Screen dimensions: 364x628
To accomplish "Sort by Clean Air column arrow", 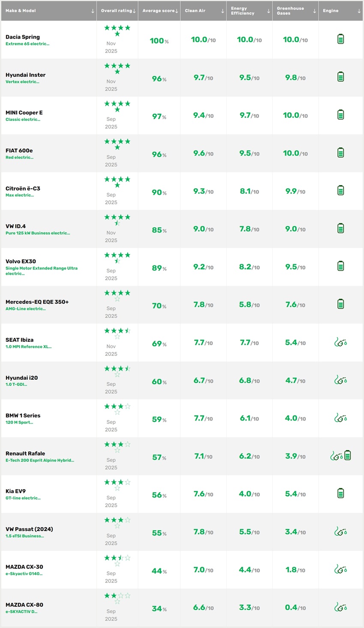I will [223, 11].
